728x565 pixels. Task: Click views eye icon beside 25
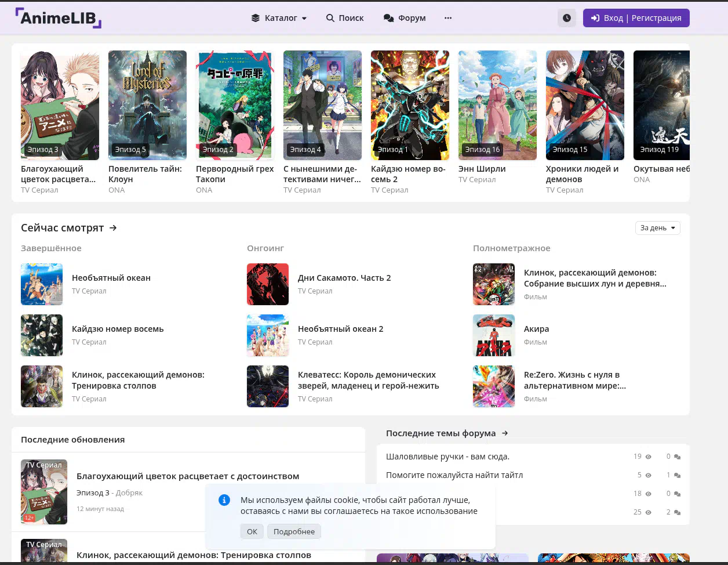(649, 512)
